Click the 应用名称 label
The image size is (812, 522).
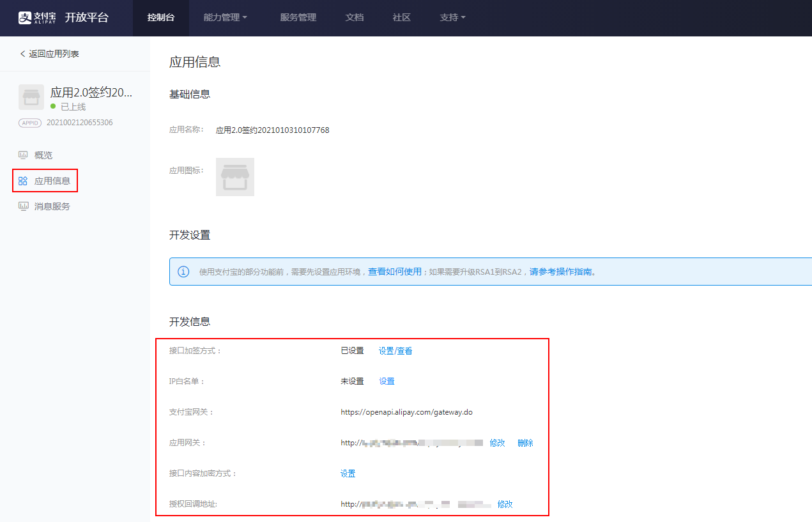187,130
